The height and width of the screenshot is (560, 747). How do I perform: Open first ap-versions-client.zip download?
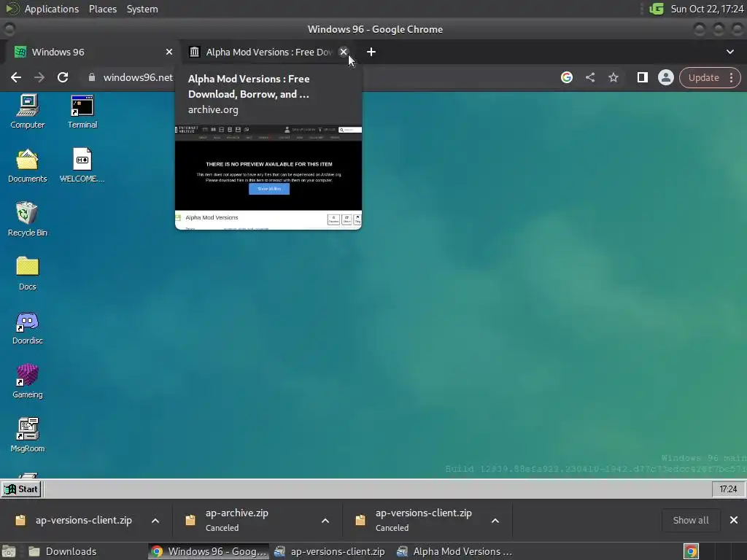[x=74, y=520]
